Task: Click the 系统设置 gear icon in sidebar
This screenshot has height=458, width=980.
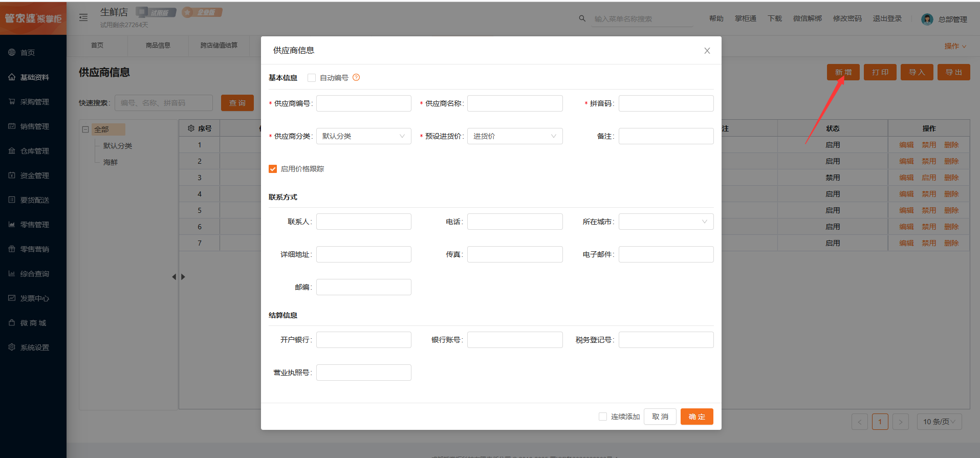Action: pos(12,347)
